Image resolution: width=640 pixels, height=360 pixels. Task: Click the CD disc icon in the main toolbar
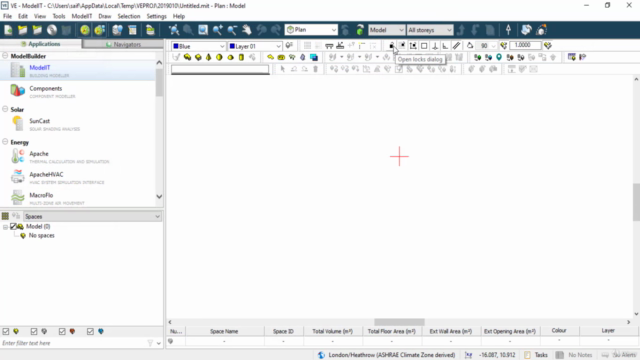52,30
